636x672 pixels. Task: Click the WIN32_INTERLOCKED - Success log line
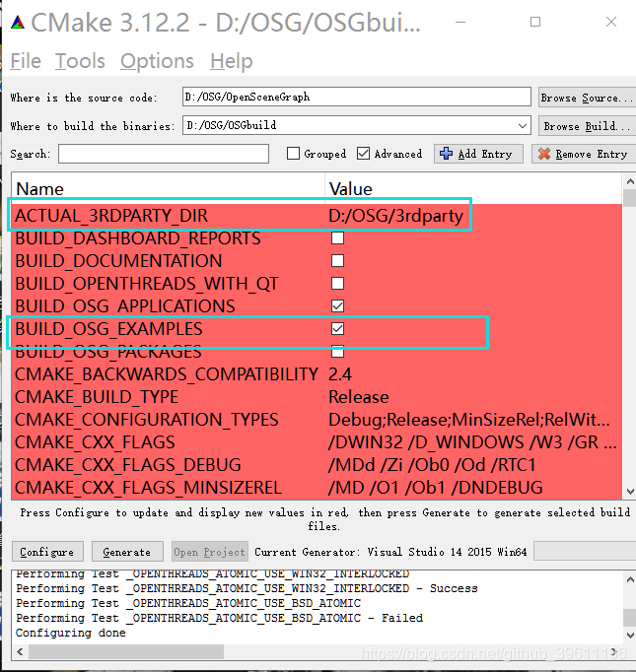click(x=247, y=588)
